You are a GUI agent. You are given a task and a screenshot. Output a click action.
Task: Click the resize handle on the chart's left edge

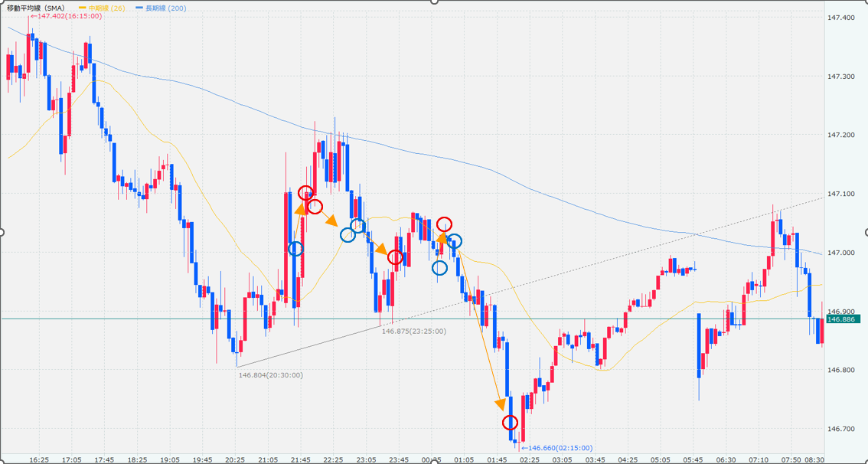click(x=2, y=232)
